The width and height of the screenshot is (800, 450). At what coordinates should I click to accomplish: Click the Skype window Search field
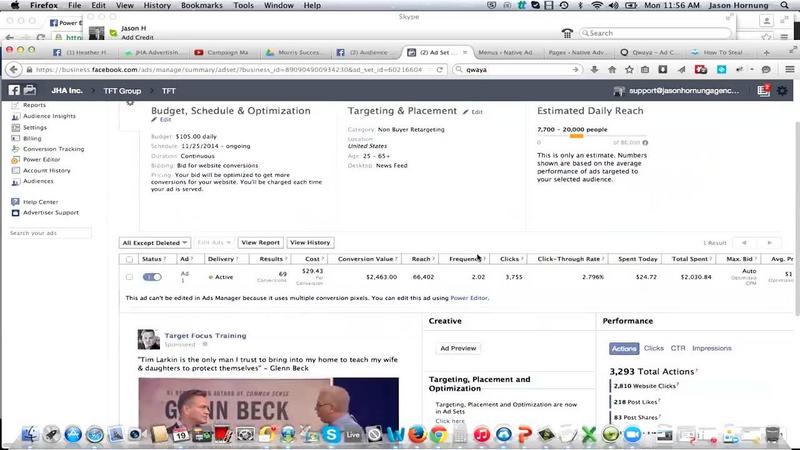coord(655,33)
